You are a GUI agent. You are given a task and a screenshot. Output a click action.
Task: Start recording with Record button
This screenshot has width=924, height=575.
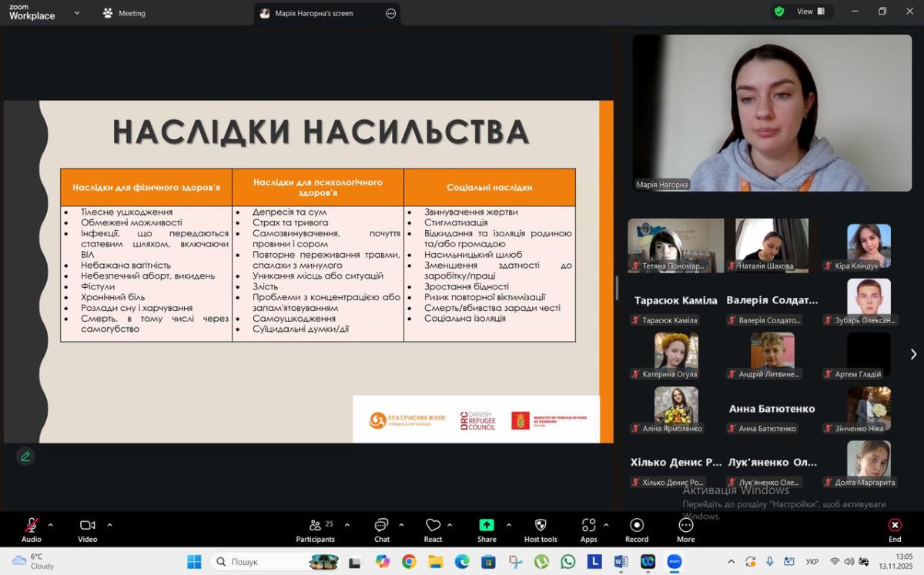point(636,529)
